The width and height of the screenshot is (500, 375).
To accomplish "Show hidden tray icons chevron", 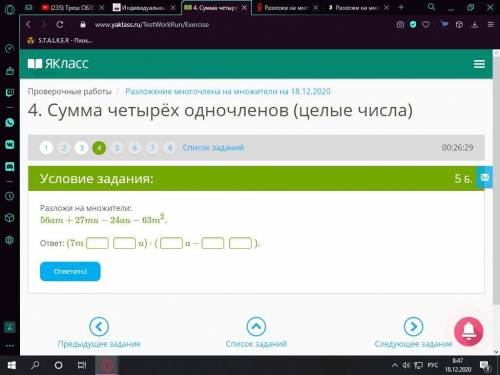I will (x=395, y=365).
